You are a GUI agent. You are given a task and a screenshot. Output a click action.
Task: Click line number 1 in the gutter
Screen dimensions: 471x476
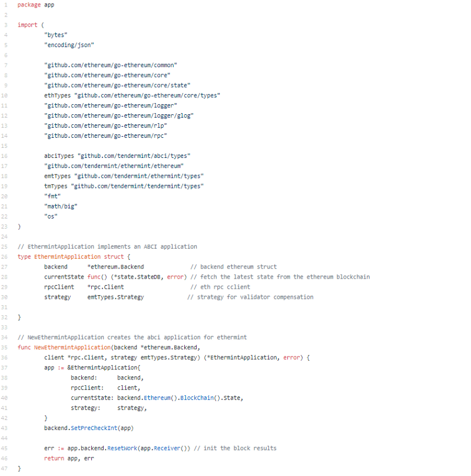[x=5, y=5]
